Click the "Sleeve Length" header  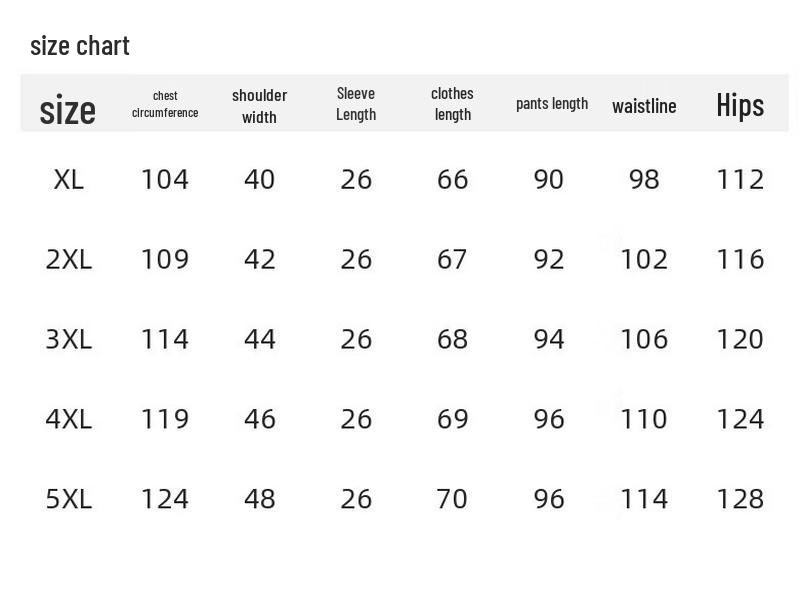pyautogui.click(x=356, y=104)
